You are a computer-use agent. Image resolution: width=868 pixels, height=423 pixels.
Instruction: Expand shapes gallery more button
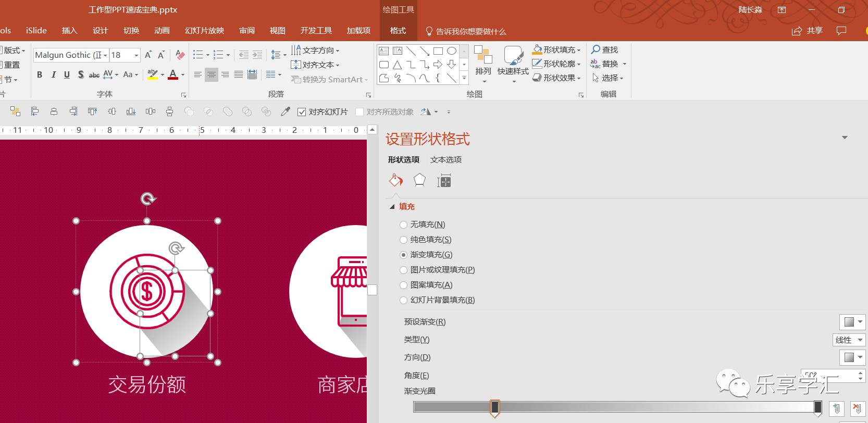[x=464, y=78]
